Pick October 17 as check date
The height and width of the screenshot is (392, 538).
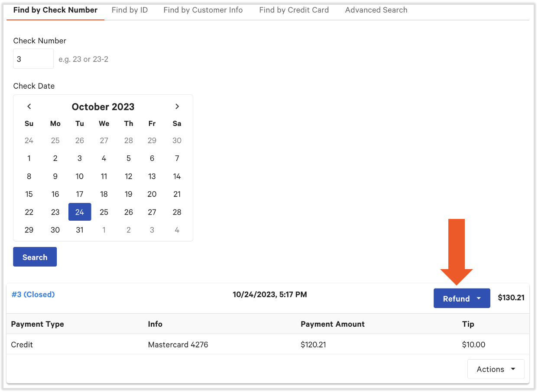(80, 194)
